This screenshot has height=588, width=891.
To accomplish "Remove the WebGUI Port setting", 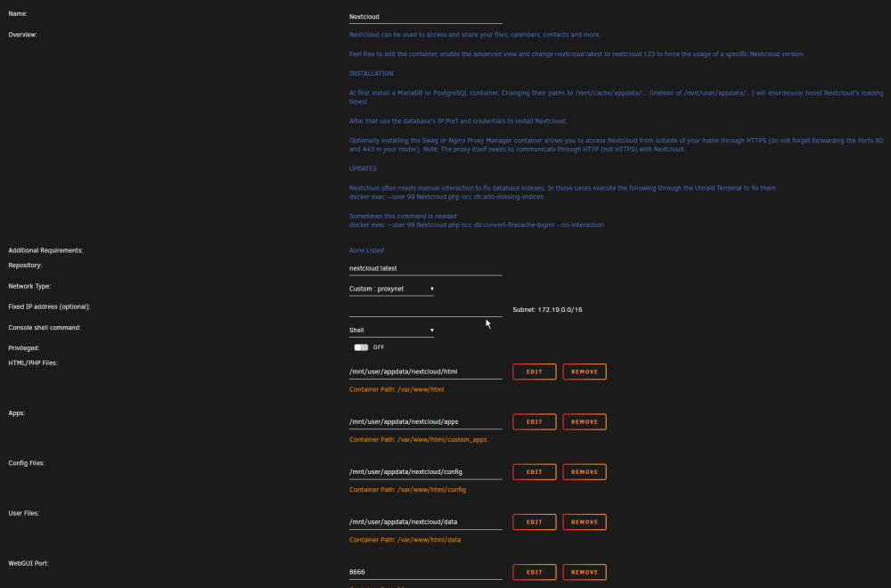I will coord(584,572).
